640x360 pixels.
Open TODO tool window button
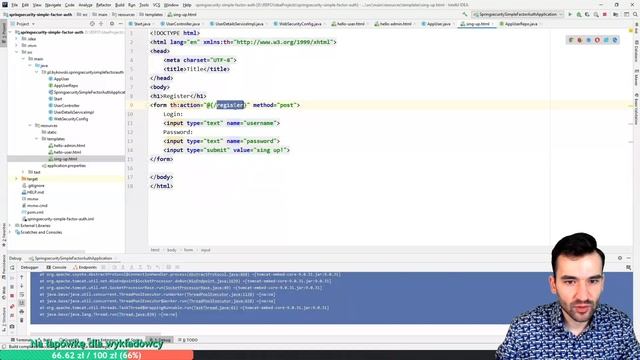[x=188, y=340]
